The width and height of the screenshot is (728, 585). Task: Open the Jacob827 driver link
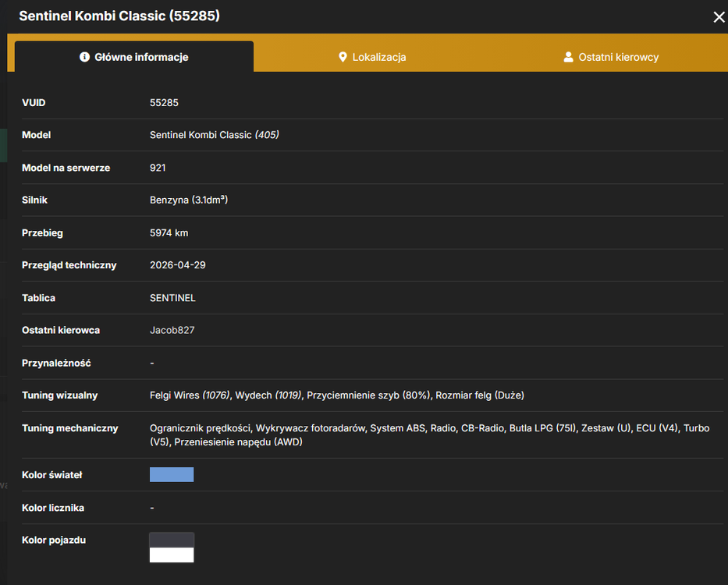(x=172, y=330)
